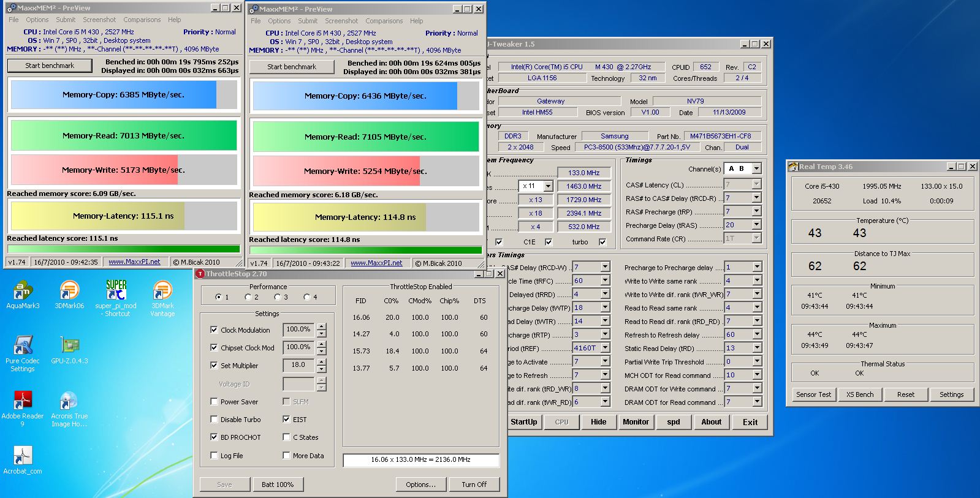This screenshot has height=498, width=980.
Task: Click the XS Bench button in Real Temp
Action: [860, 394]
